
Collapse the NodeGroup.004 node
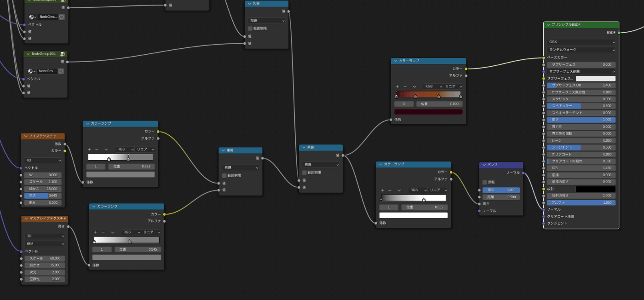click(x=28, y=54)
